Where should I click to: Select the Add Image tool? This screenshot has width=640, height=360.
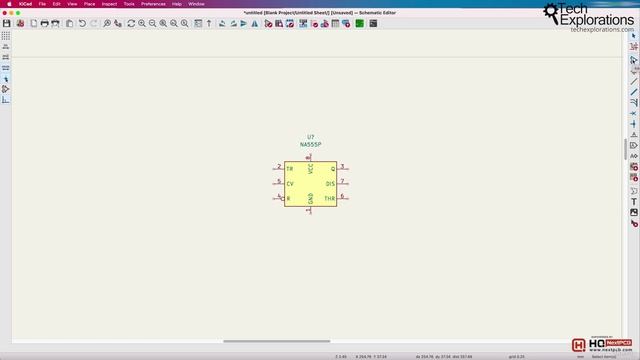[x=633, y=212]
